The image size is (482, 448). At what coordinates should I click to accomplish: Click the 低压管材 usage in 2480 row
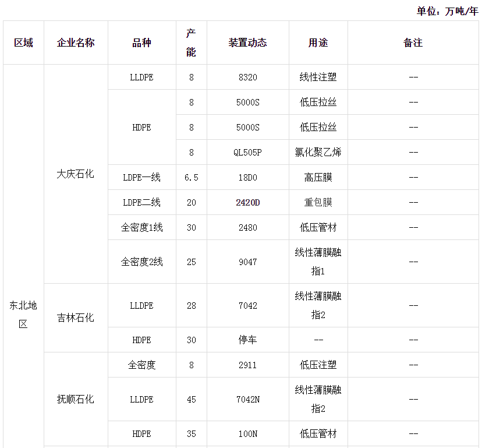(318, 227)
